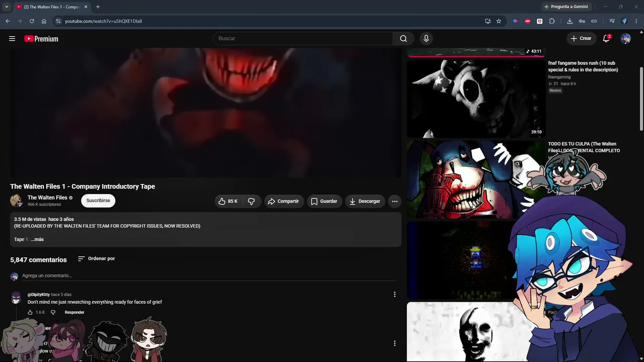The height and width of the screenshot is (362, 644).
Task: Open the notifications bell
Action: point(606,39)
